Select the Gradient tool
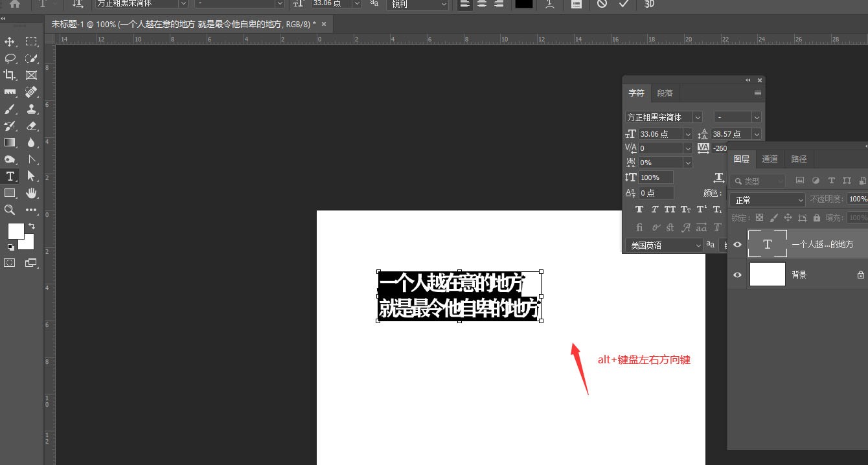868x465 pixels. pos(10,142)
